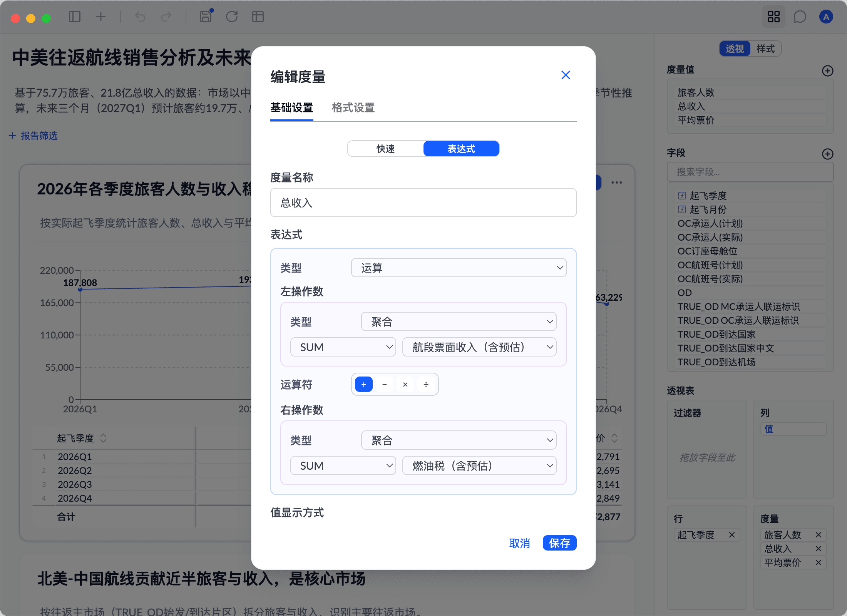The width and height of the screenshot is (847, 616).
Task: Open right operand SUM dropdown
Action: tap(343, 465)
